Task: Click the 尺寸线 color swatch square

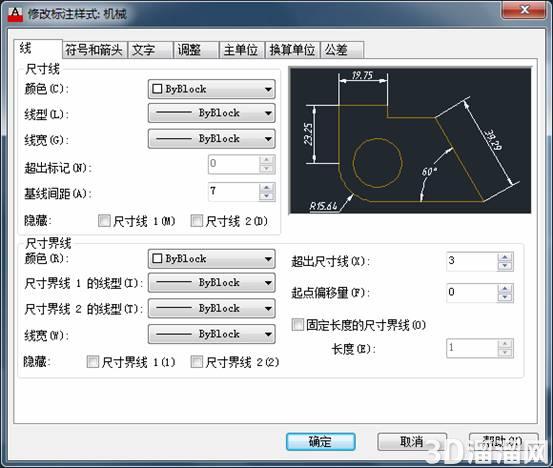Action: click(157, 89)
